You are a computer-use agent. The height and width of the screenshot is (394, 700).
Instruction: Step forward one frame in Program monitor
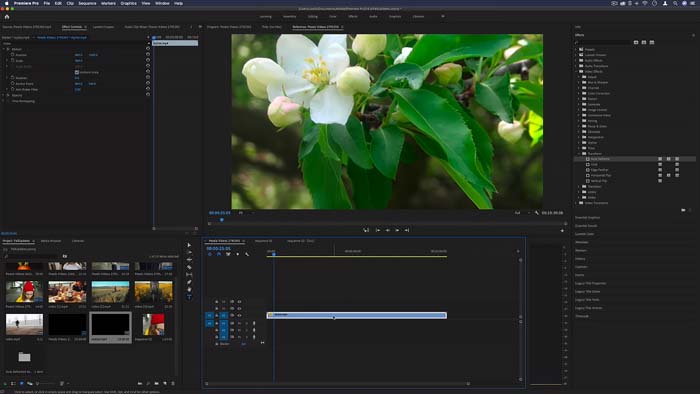(x=397, y=230)
